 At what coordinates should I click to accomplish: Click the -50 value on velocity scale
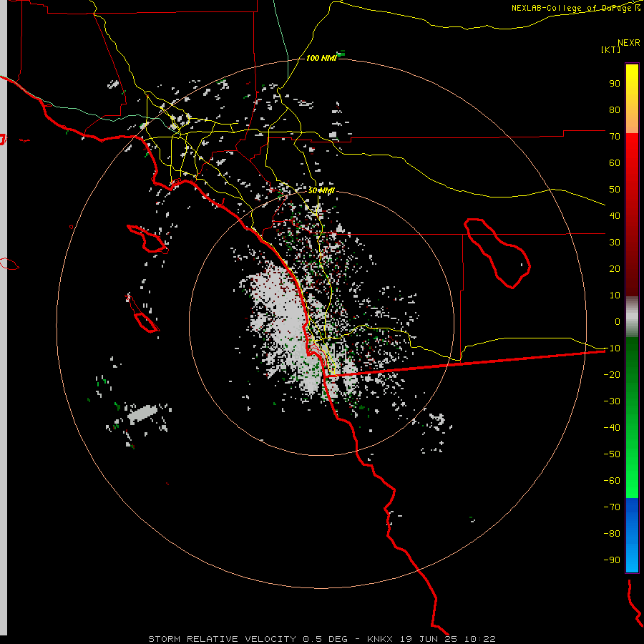[x=612, y=454]
